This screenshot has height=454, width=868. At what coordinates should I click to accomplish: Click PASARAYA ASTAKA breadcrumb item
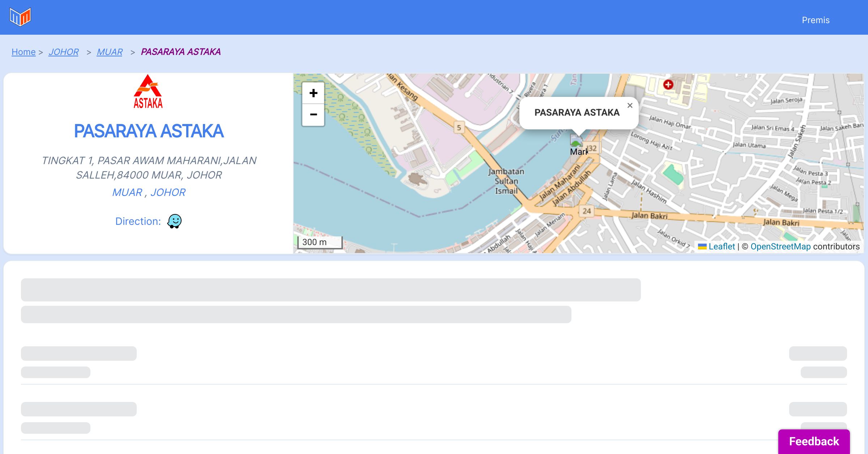(x=181, y=52)
